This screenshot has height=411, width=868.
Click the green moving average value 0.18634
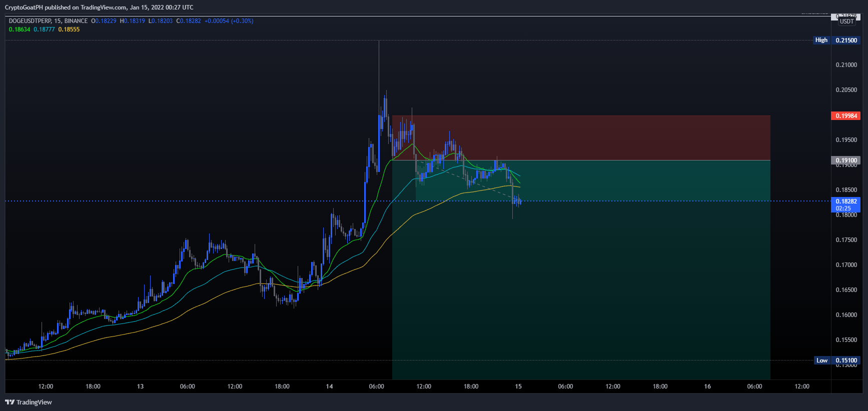[x=20, y=29]
